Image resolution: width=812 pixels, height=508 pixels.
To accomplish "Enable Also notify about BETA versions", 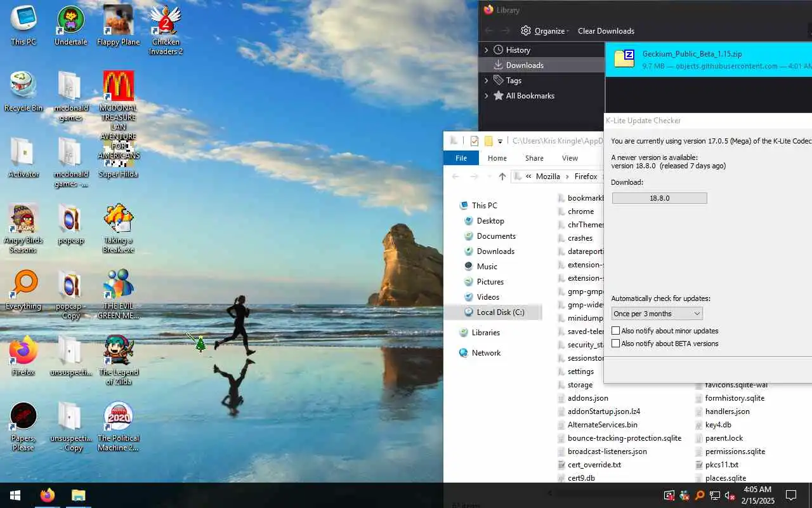I will [x=615, y=344].
